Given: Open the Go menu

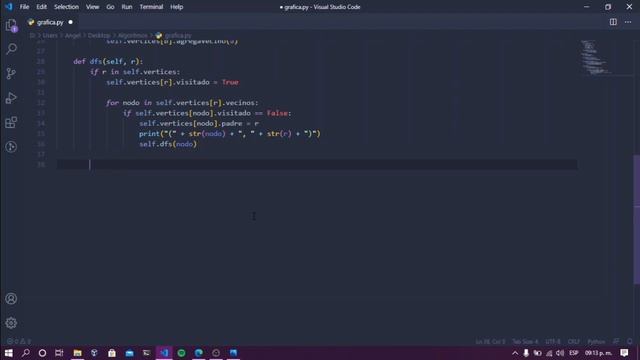Looking at the screenshot, I should click(110, 7).
